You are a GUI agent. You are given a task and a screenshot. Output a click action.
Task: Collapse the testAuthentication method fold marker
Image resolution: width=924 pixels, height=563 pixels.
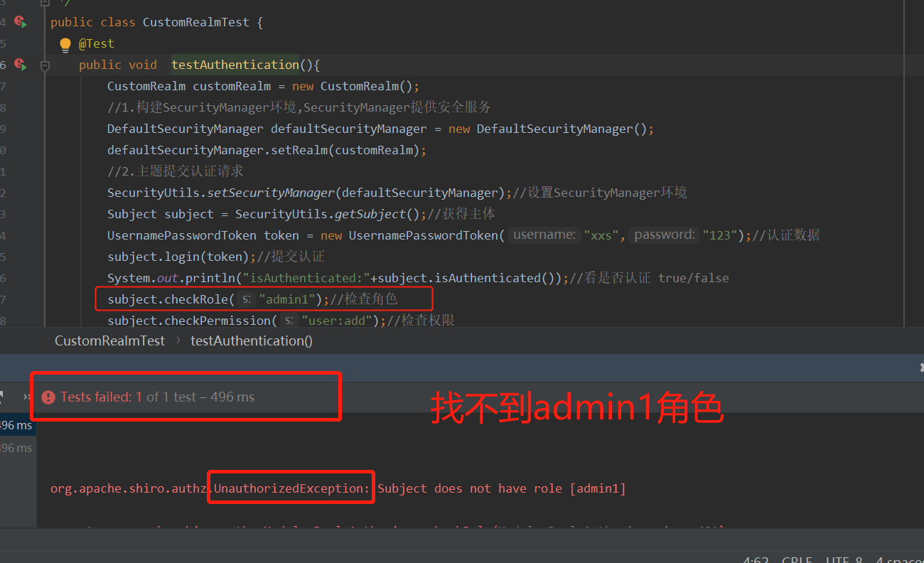pyautogui.click(x=44, y=65)
